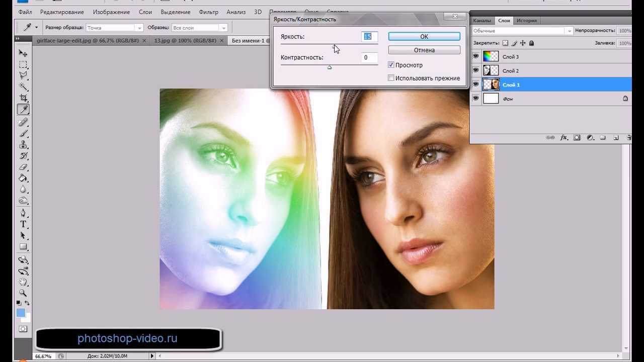Select the Rectangular Marquee tool

(23, 64)
